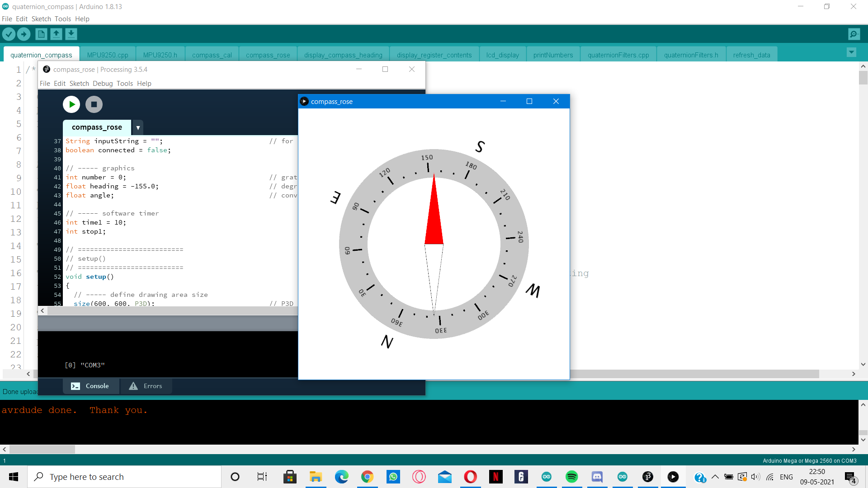Click the Save sketch down-arrow icon

coord(71,34)
